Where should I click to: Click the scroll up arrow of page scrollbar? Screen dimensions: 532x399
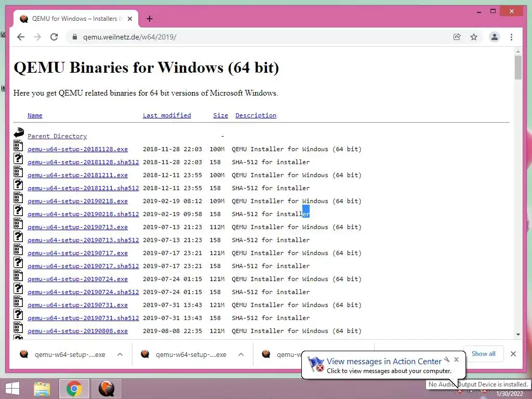point(518,51)
